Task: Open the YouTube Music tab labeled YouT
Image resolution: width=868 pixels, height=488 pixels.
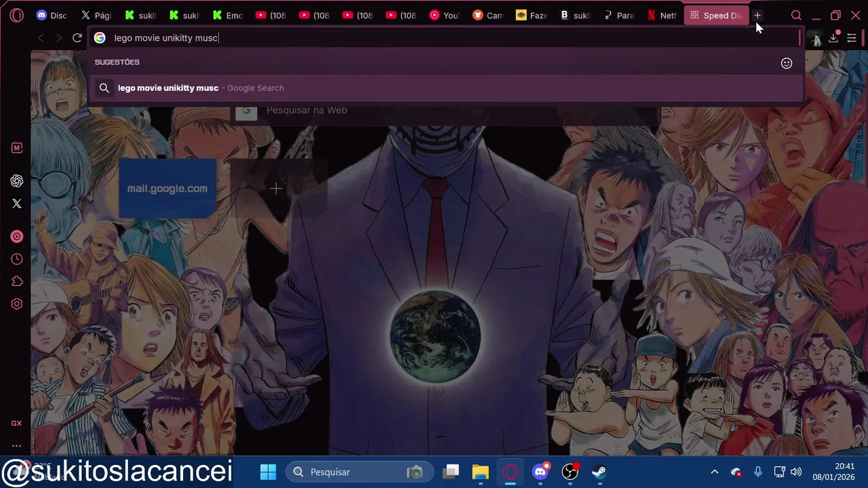Action: tap(444, 15)
